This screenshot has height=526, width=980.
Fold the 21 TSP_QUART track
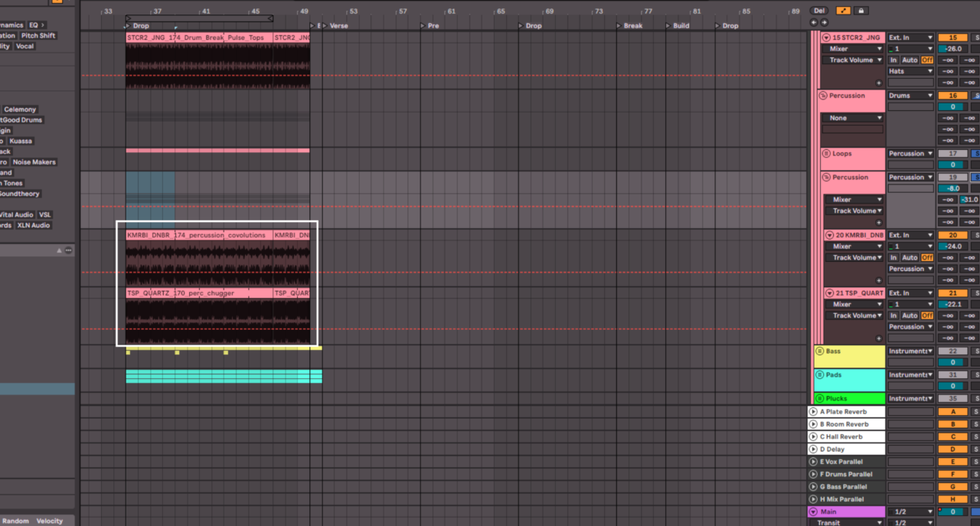coord(830,293)
